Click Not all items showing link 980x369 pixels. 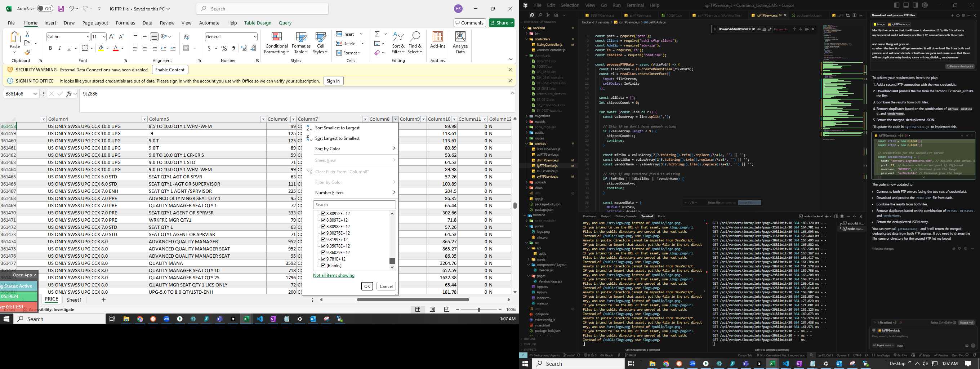334,275
